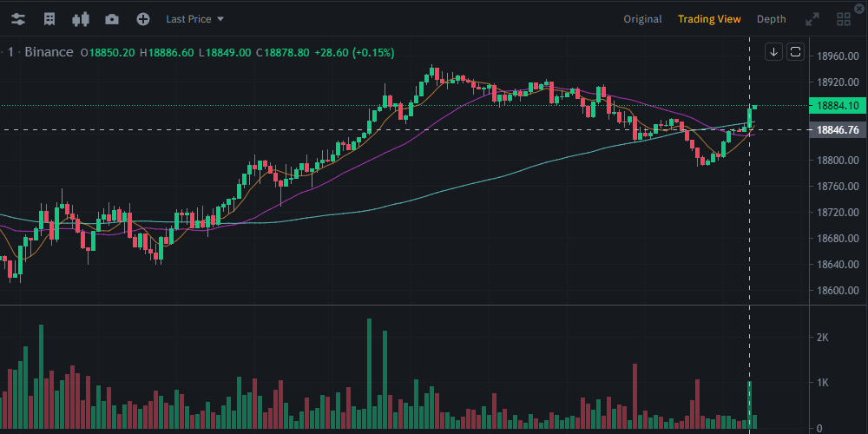Click the 18760.00 price axis label

coord(838,187)
